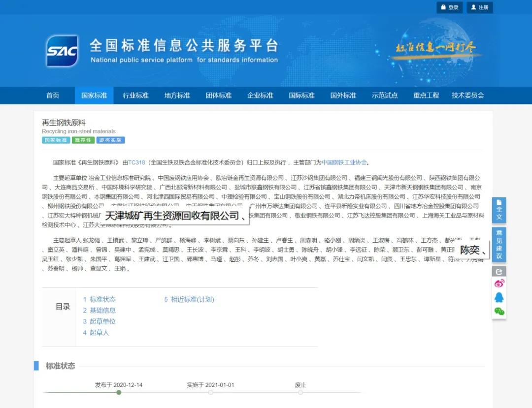The height and width of the screenshot is (408, 532).
Task: Share the page via the QQ penguin icon
Action: tap(499, 298)
